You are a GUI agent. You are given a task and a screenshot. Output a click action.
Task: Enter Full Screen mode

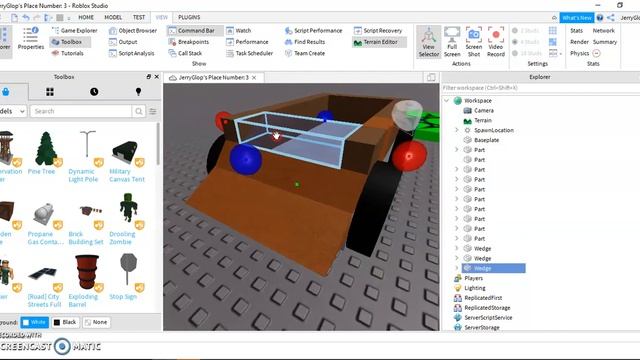[452, 42]
